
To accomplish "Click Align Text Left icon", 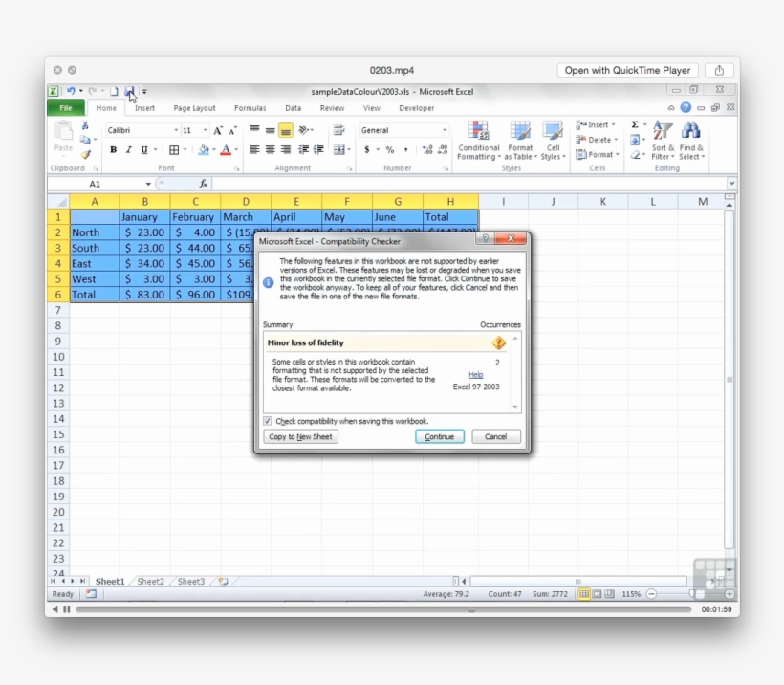I will pyautogui.click(x=254, y=149).
